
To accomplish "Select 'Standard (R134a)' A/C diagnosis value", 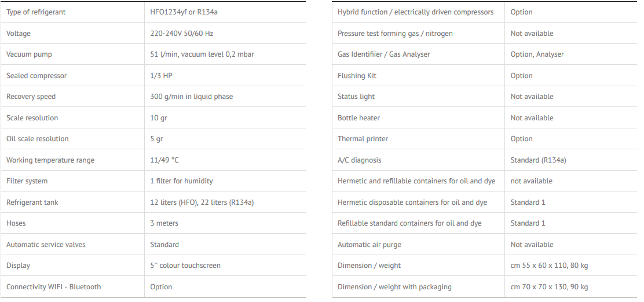I will click(x=538, y=160).
